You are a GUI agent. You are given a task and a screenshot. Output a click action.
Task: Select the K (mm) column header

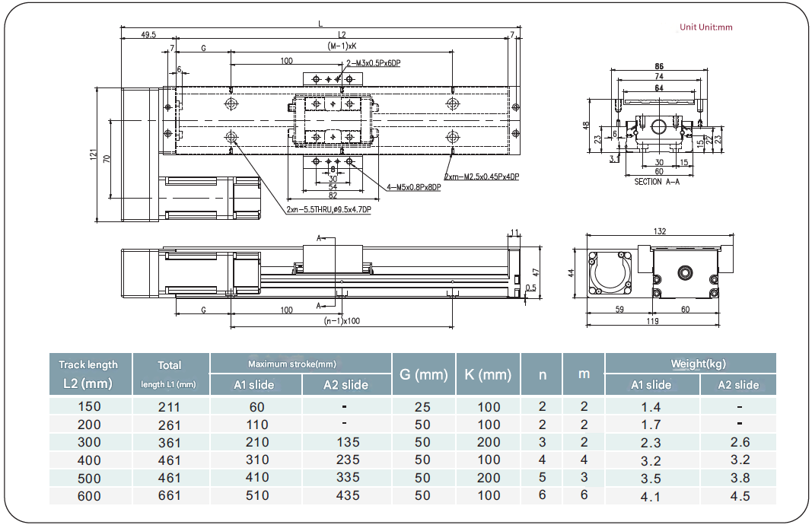[487, 374]
